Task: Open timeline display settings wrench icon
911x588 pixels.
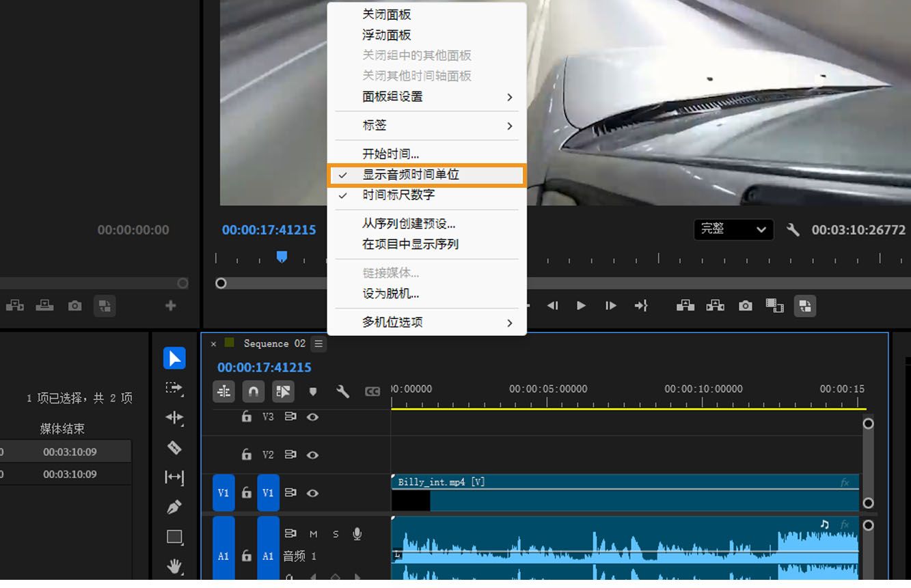Action: pos(343,391)
